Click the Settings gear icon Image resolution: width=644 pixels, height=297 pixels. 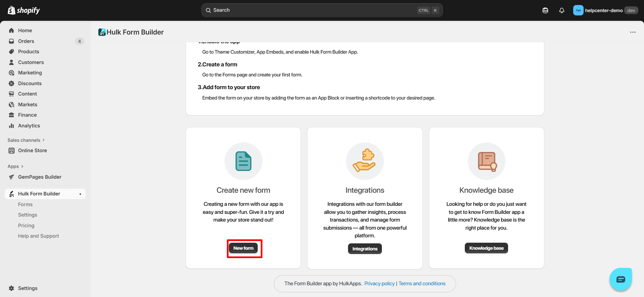11,288
